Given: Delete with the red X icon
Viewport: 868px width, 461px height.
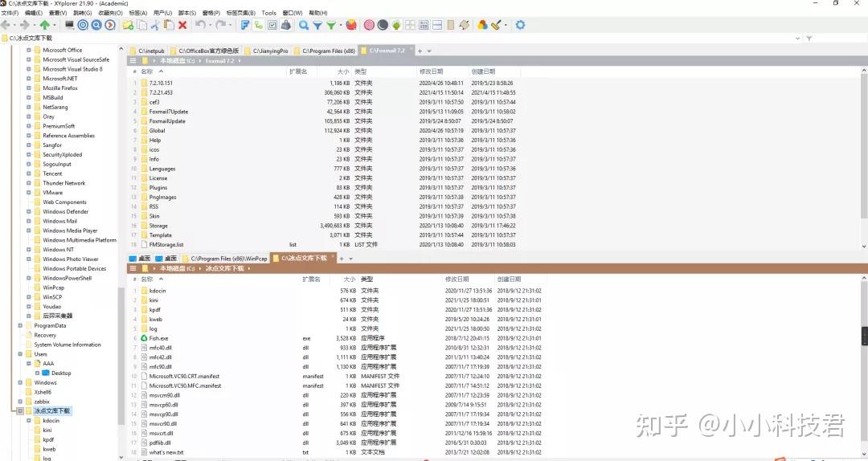Looking at the screenshot, I should 182,25.
